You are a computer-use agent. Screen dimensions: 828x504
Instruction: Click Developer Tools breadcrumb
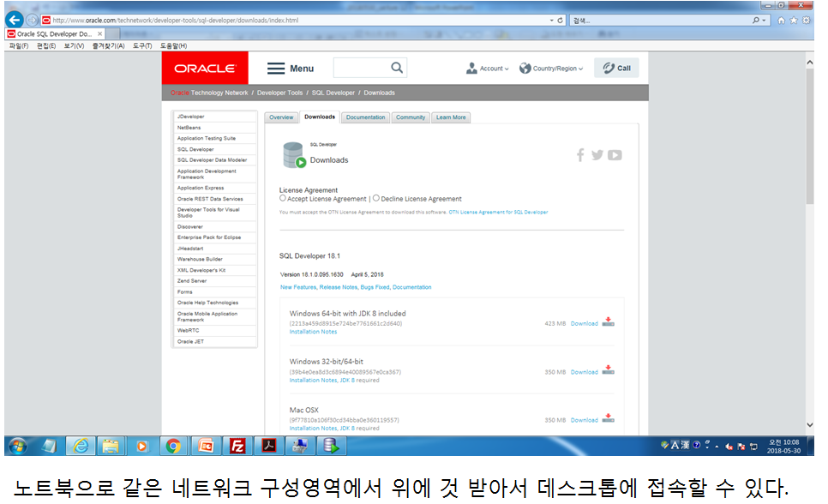point(280,93)
